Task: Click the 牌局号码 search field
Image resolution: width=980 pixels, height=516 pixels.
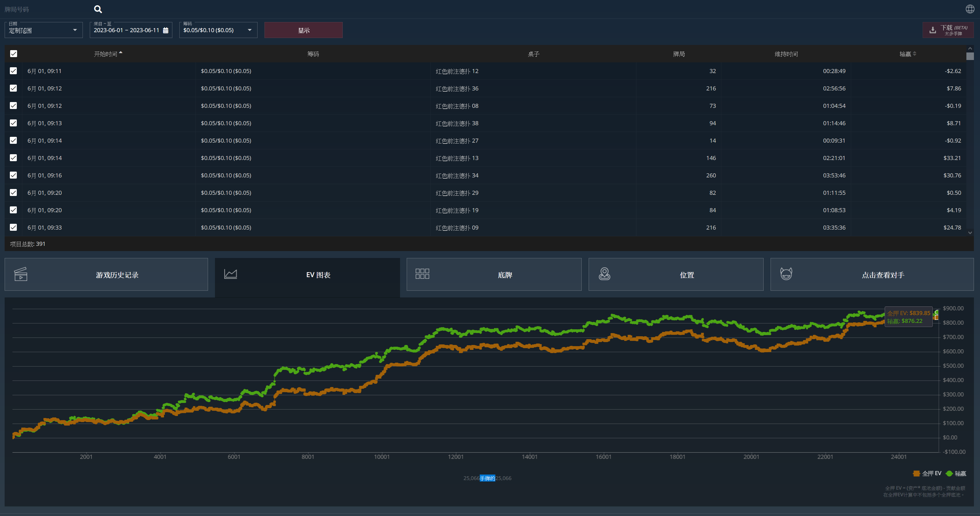Action: click(46, 9)
